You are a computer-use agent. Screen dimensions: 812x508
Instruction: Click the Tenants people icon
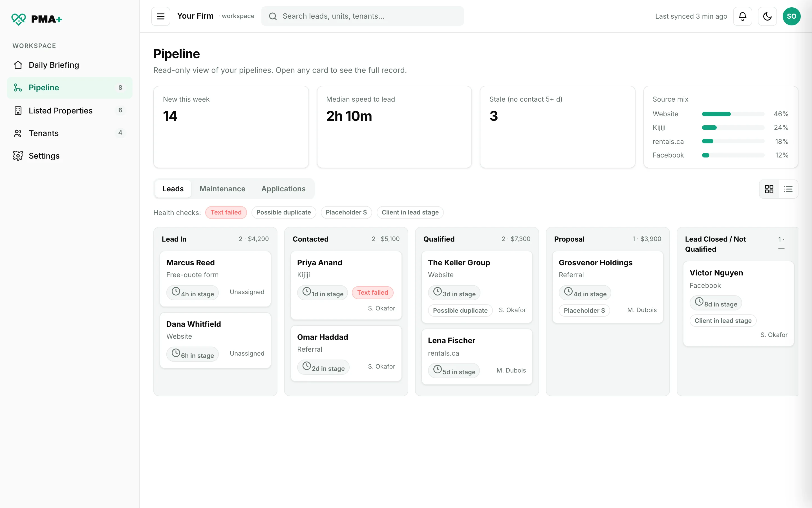pyautogui.click(x=18, y=133)
